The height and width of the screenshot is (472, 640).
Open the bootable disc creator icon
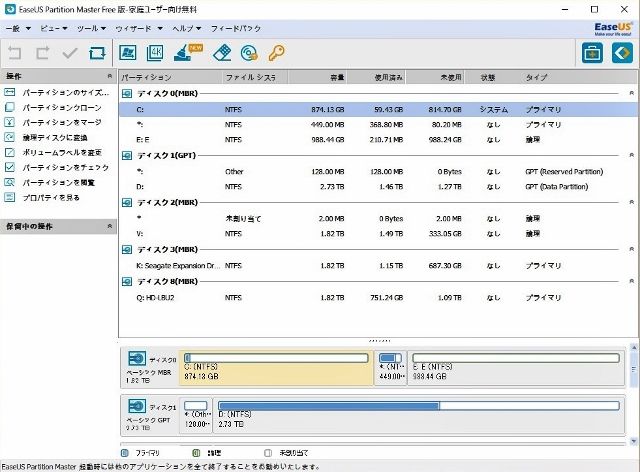click(249, 53)
